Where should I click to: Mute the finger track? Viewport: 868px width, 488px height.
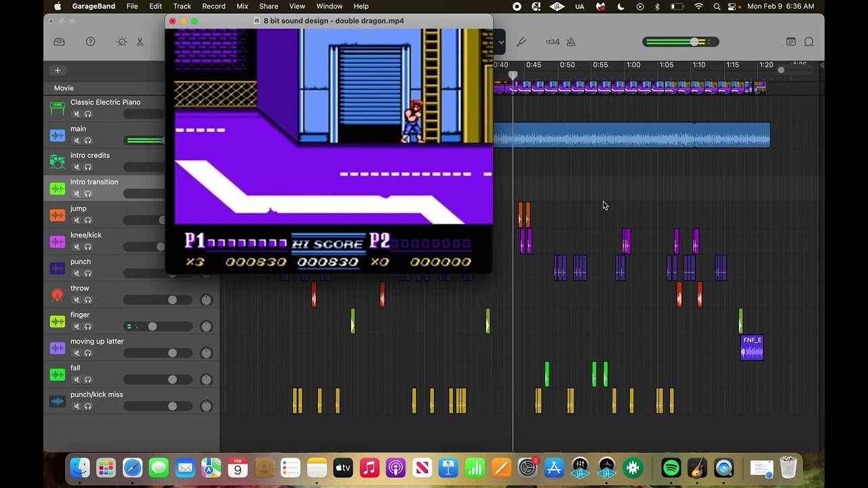(77, 326)
